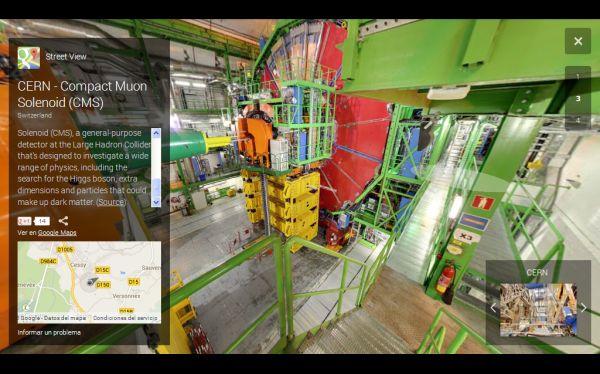Screen dimensions: 600x374
Task: Click the Street View position marker on map
Action: point(91,283)
